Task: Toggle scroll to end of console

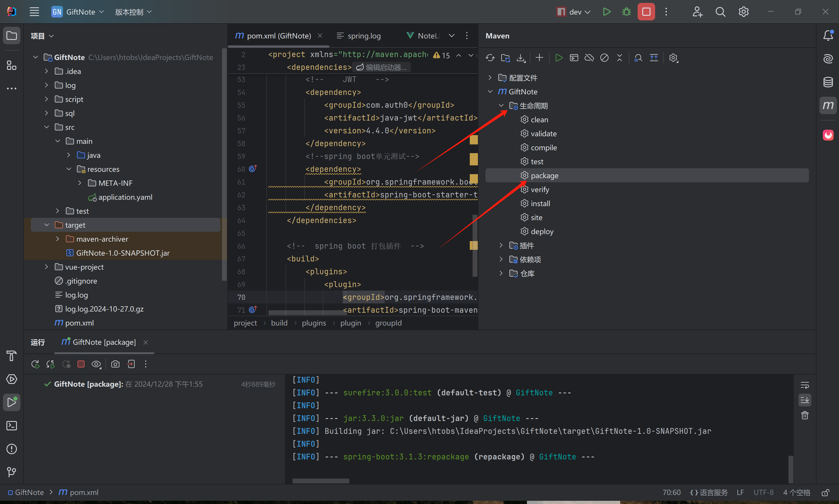Action: point(805,400)
